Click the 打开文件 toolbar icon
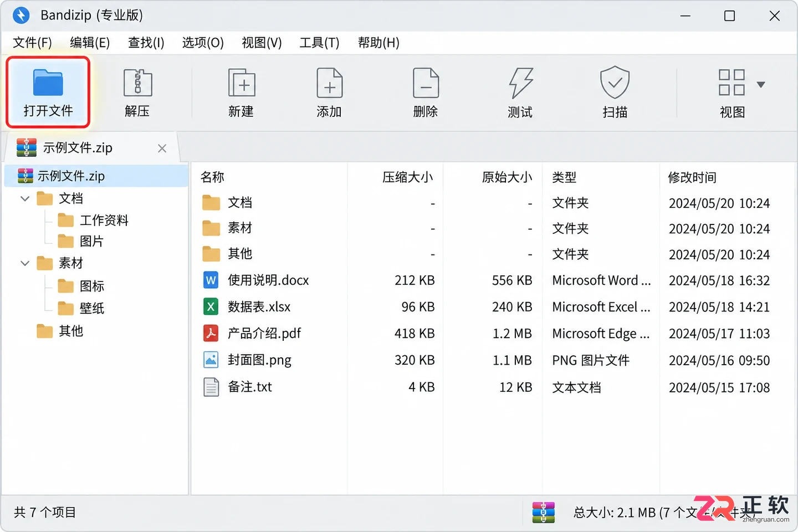The image size is (798, 532). pos(48,83)
